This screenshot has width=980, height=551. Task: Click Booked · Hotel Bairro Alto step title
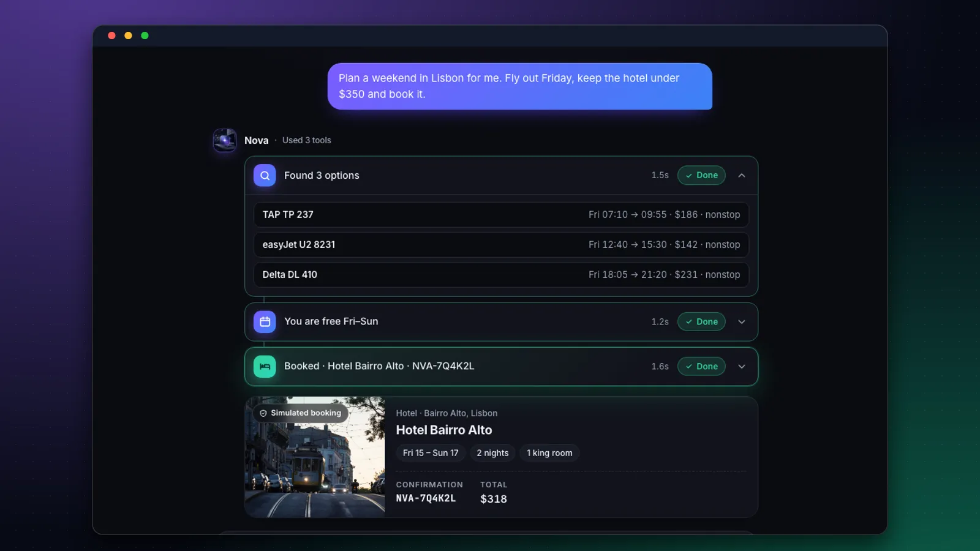(379, 366)
